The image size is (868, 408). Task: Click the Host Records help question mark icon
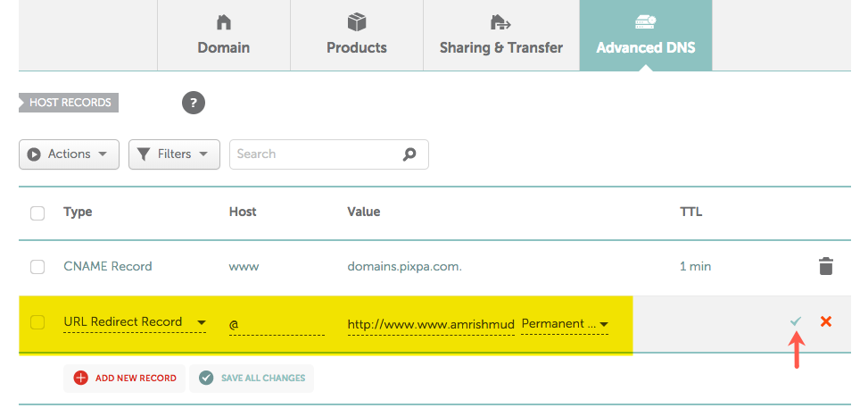tap(194, 103)
